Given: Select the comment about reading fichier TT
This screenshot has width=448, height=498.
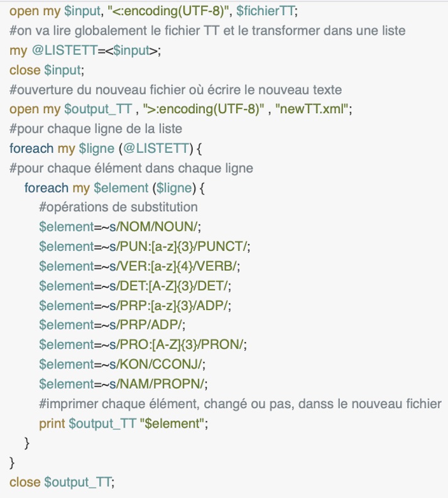Looking at the screenshot, I should 207,31.
